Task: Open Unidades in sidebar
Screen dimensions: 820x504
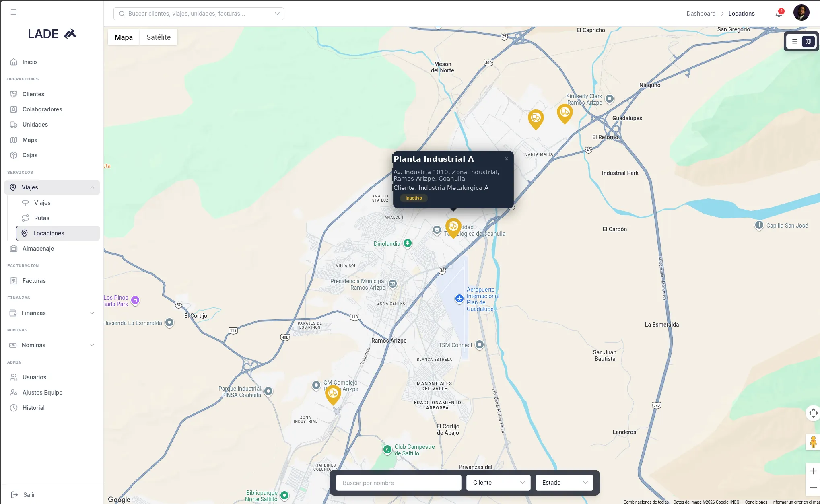Action: (x=52, y=125)
